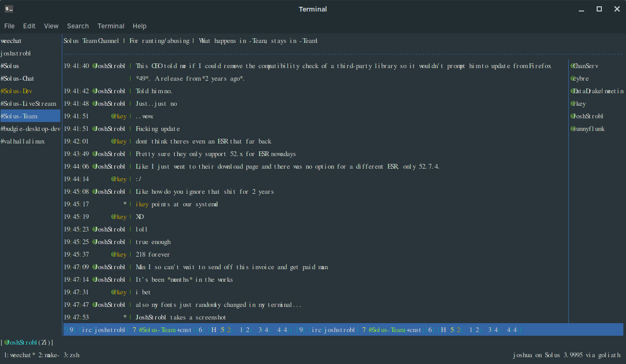The height and width of the screenshot is (364, 626).
Task: Click the channel topic line
Action: tap(190, 41)
